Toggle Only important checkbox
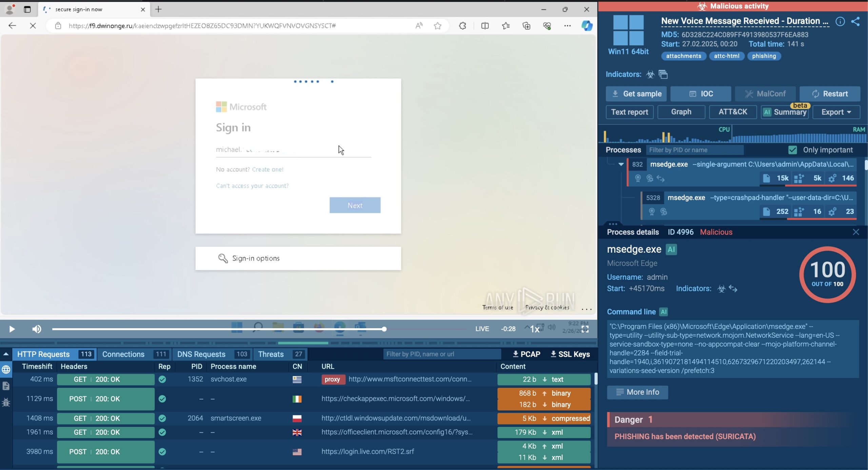The image size is (868, 470). tap(793, 150)
